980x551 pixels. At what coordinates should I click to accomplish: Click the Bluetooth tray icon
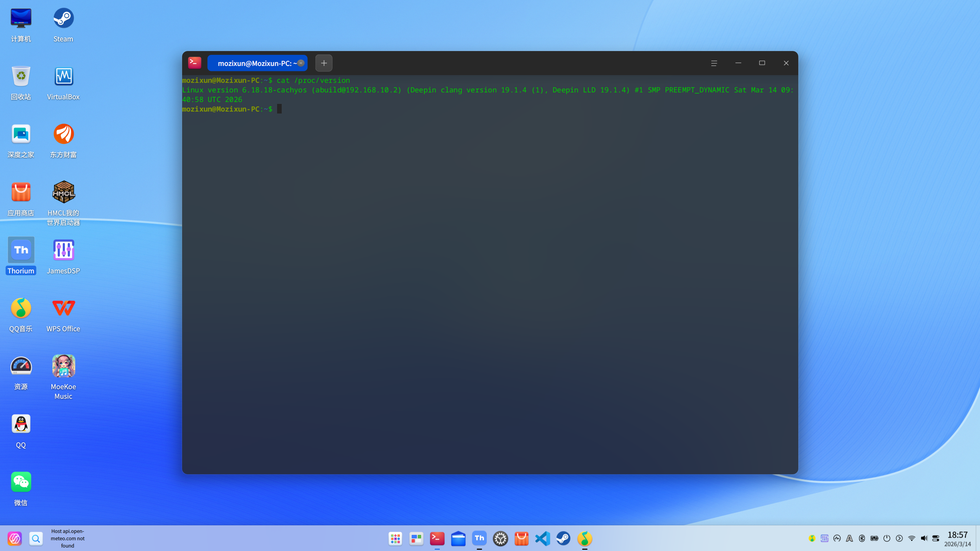(x=862, y=538)
